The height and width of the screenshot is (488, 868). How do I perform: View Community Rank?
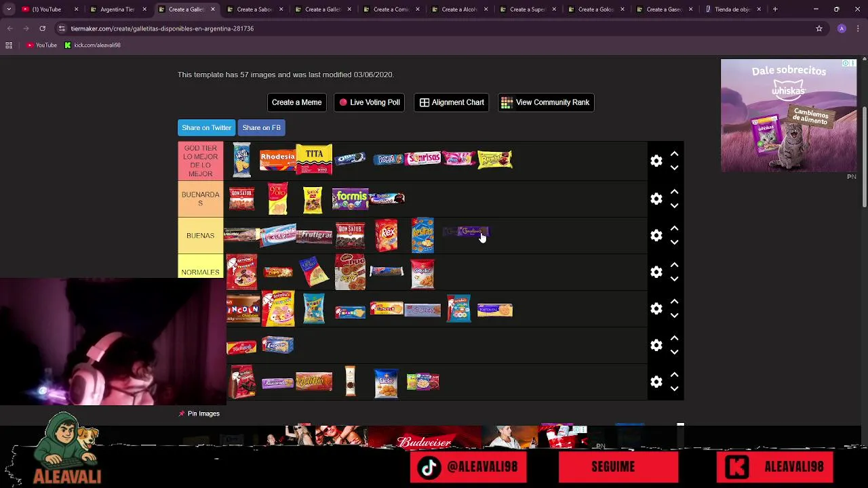point(546,102)
